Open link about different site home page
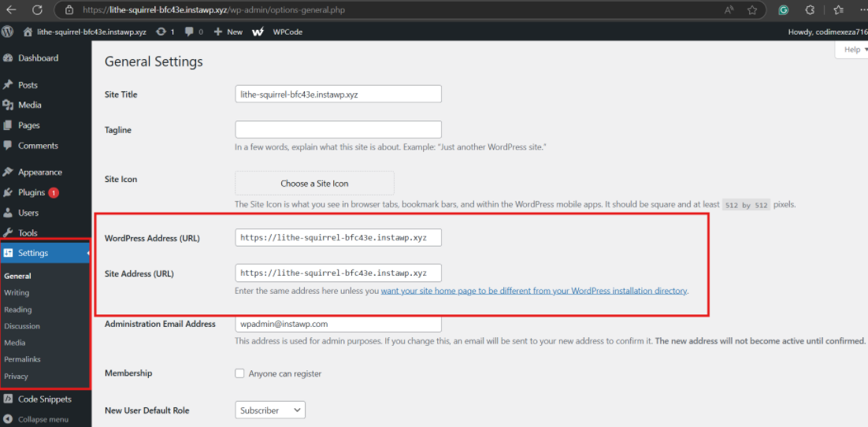 534,290
